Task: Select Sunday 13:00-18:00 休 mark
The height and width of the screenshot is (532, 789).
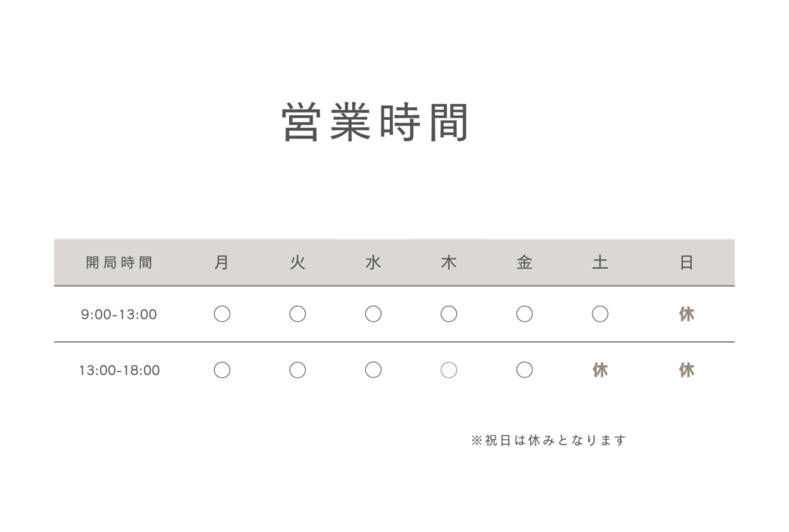Action: pyautogui.click(x=687, y=370)
